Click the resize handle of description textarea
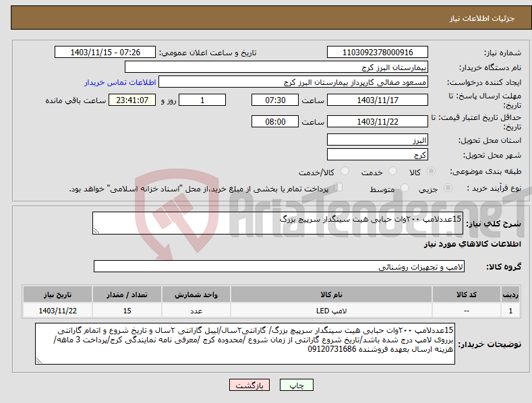The image size is (532, 403). tap(96, 230)
